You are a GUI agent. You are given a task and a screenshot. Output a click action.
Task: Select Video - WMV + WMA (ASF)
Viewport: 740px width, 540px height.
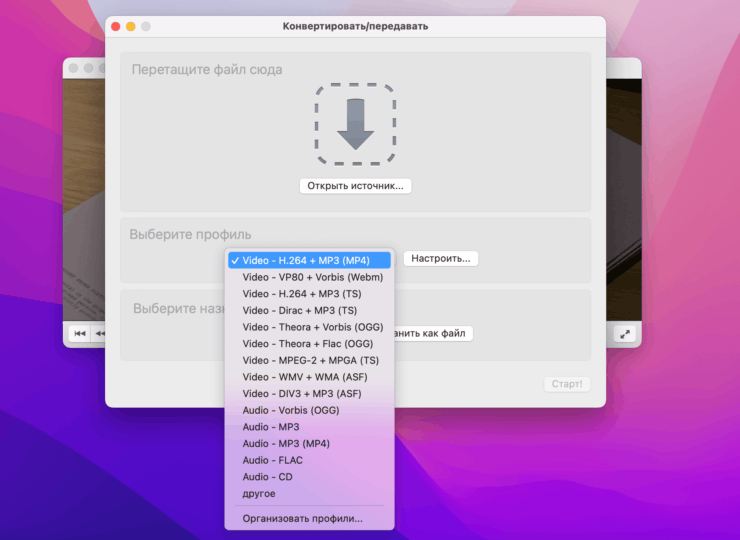[309, 377]
